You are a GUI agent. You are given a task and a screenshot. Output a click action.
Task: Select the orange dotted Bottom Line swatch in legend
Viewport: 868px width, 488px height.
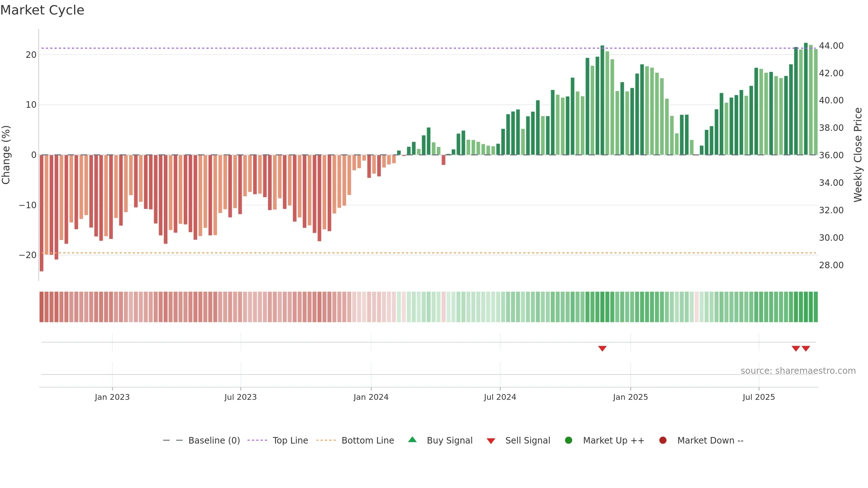pyautogui.click(x=326, y=440)
